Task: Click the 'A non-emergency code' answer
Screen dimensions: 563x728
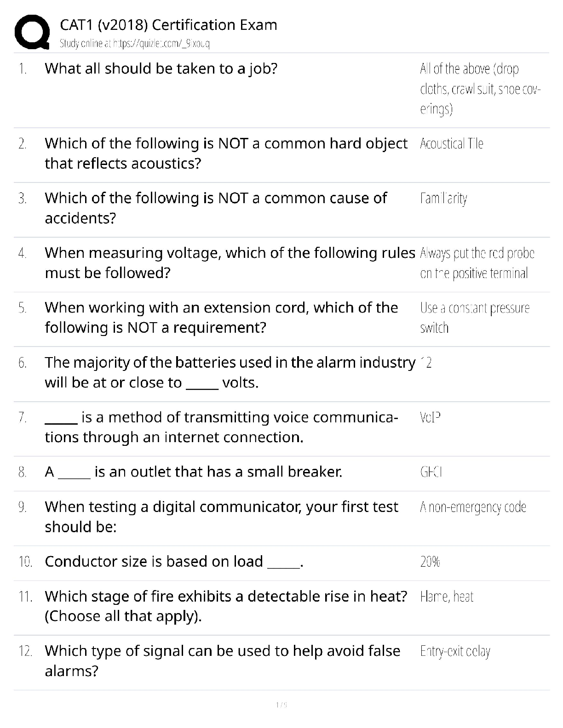Action: click(x=473, y=507)
